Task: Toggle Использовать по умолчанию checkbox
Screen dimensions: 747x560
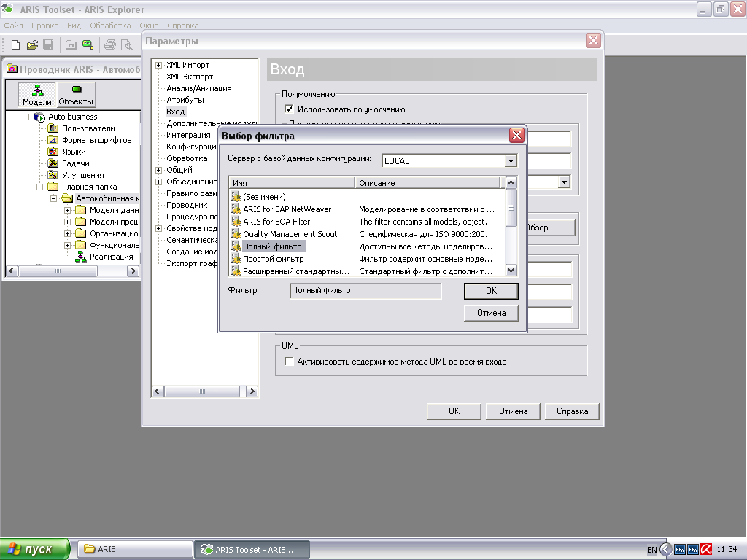Action: point(289,109)
